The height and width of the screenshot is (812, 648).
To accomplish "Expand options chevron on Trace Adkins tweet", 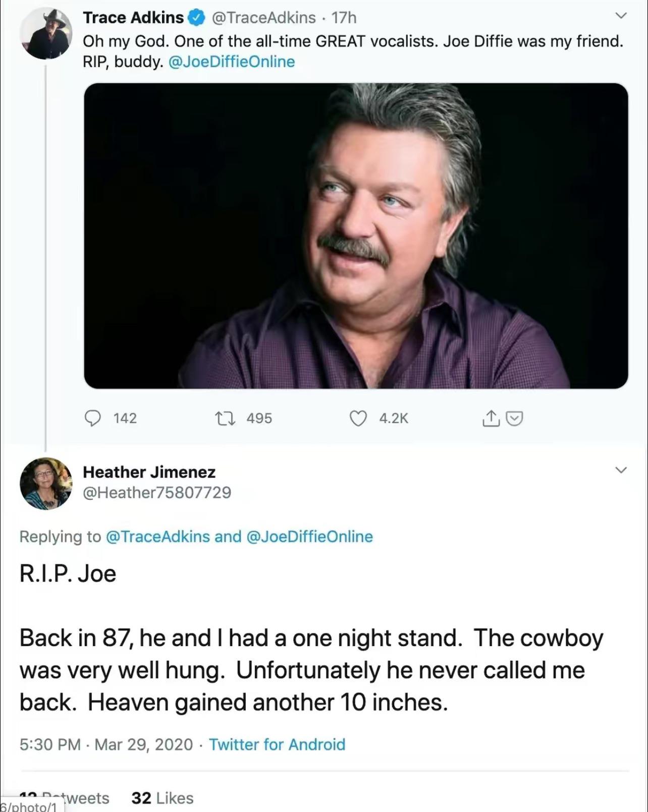I will (x=621, y=16).
